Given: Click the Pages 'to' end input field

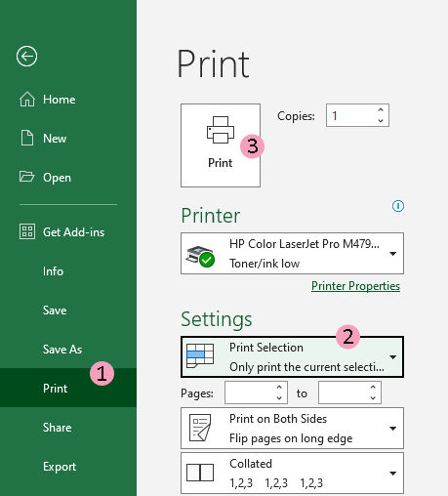Looking at the screenshot, I should (x=349, y=393).
